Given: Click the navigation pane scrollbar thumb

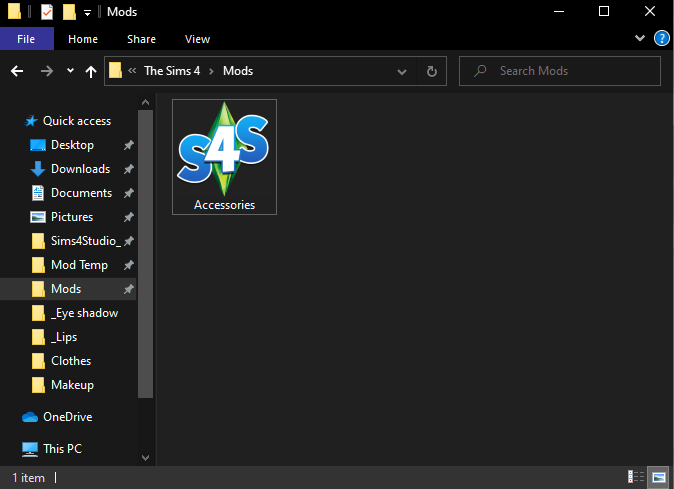Looking at the screenshot, I should tap(145, 254).
